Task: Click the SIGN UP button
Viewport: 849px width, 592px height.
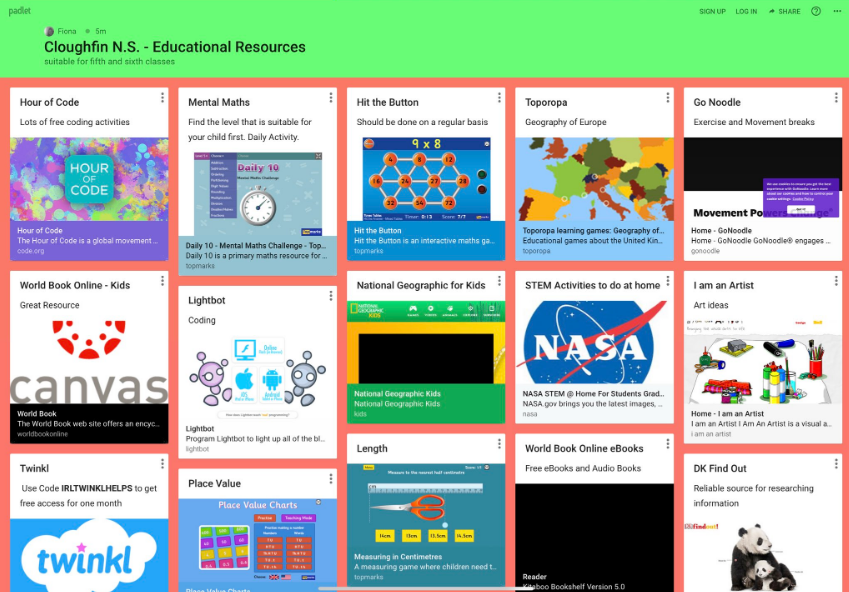Action: [x=714, y=11]
